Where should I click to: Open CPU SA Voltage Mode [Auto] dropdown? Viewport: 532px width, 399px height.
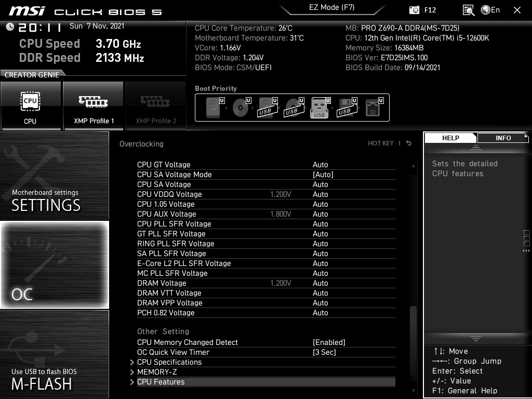click(x=323, y=175)
